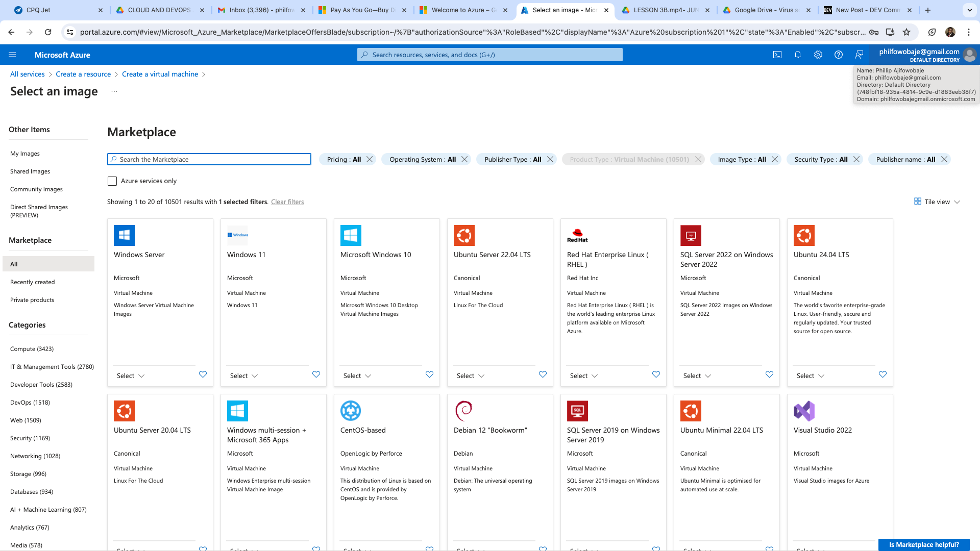Image resolution: width=980 pixels, height=551 pixels.
Task: Open the Tile view dropdown
Action: (937, 202)
